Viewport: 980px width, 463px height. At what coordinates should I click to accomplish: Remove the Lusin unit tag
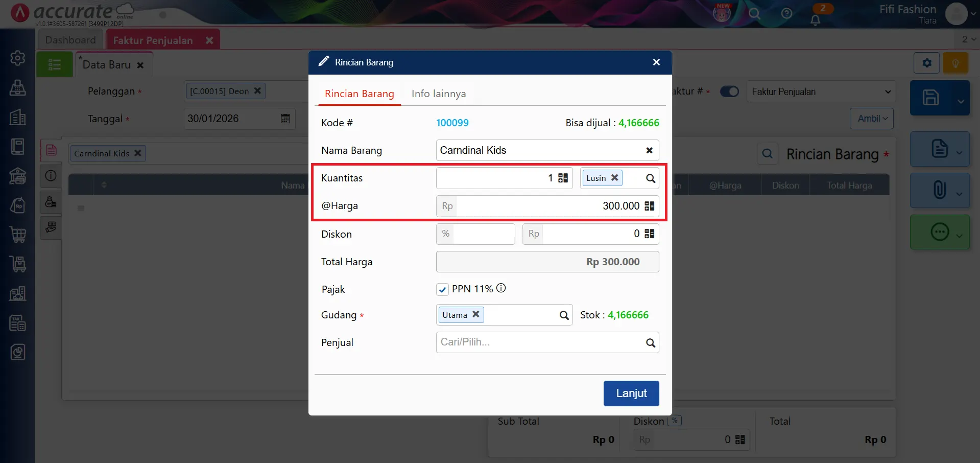click(614, 178)
